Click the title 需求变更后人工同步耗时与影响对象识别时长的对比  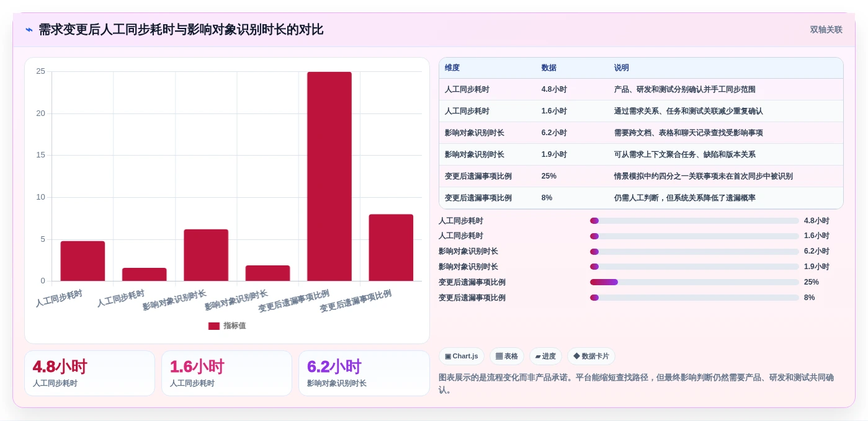tap(181, 30)
